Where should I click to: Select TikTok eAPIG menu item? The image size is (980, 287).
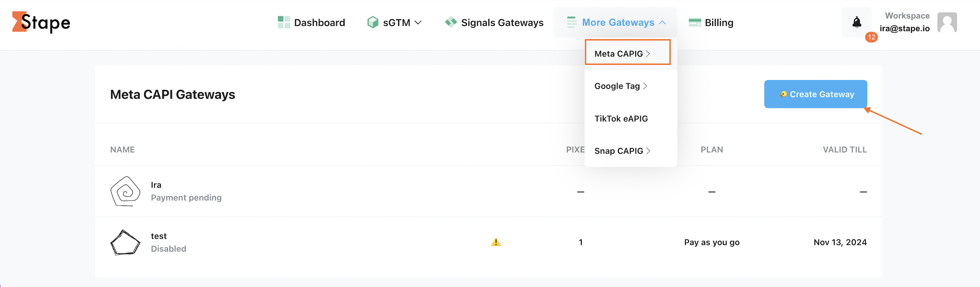(621, 119)
